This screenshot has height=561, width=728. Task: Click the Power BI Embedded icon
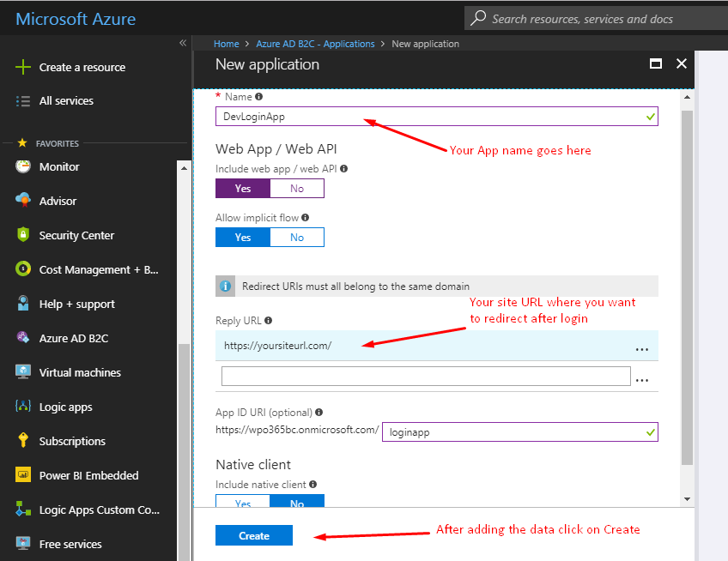(22, 474)
